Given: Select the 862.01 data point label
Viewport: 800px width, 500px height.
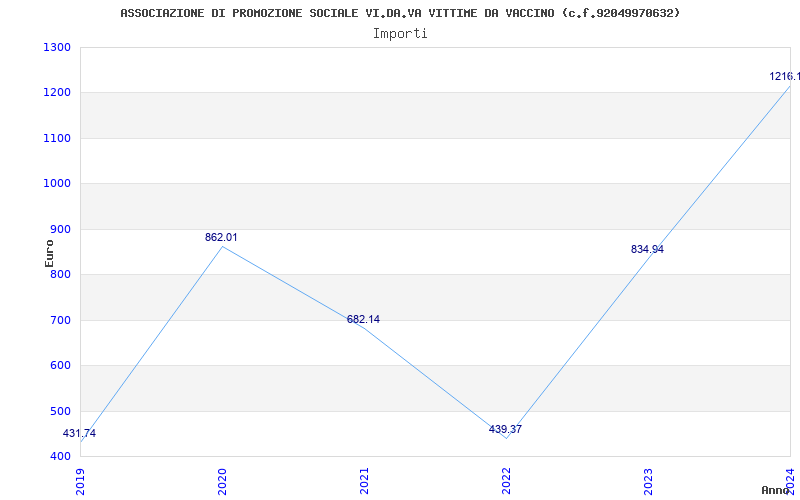Looking at the screenshot, I should pyautogui.click(x=221, y=237).
